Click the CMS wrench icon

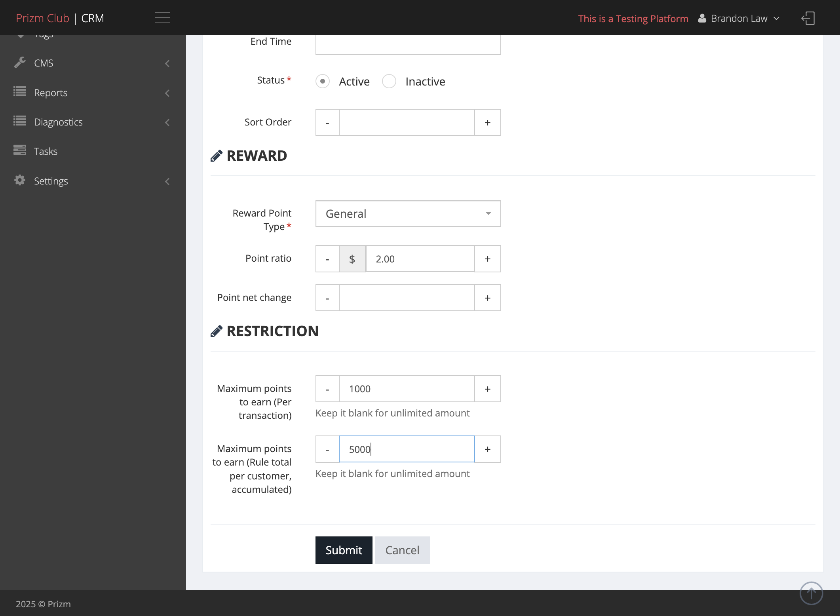(20, 63)
